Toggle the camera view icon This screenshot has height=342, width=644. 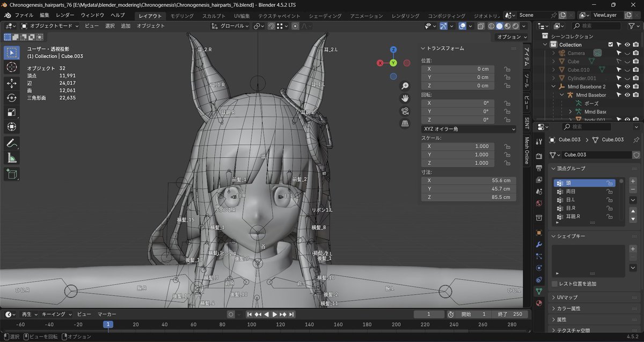click(x=405, y=111)
